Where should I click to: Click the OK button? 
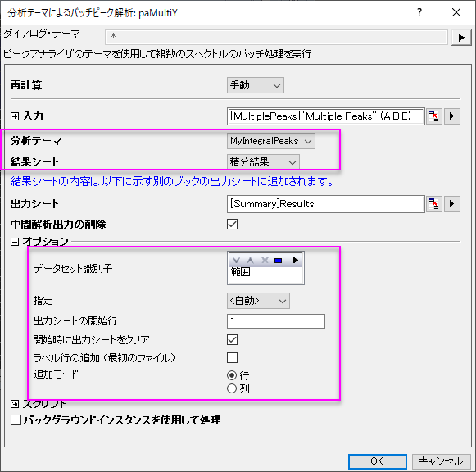tap(378, 461)
